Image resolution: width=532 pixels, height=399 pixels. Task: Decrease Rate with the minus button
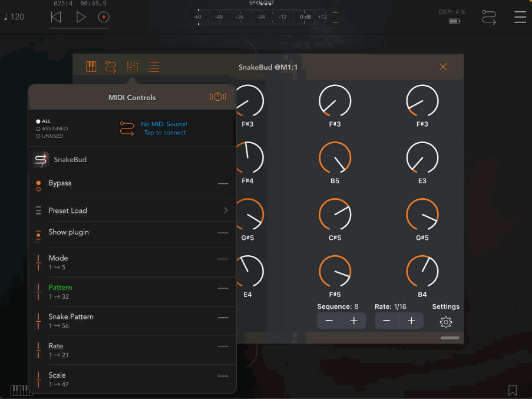coord(386,321)
